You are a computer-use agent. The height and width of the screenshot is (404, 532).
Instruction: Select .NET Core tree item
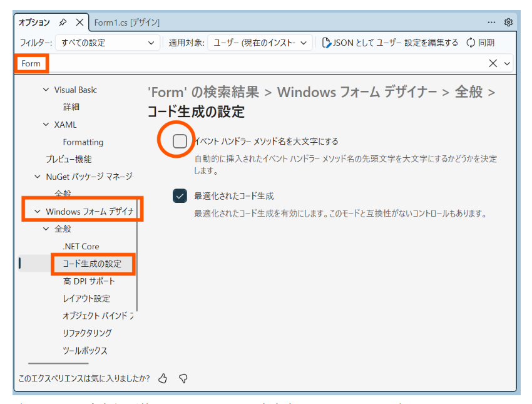click(x=81, y=246)
